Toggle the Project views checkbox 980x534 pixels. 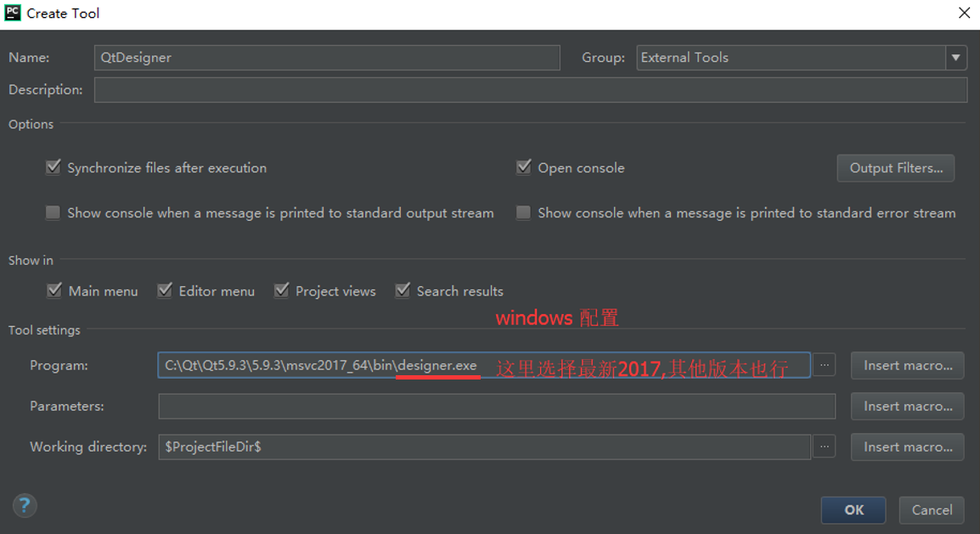(282, 290)
